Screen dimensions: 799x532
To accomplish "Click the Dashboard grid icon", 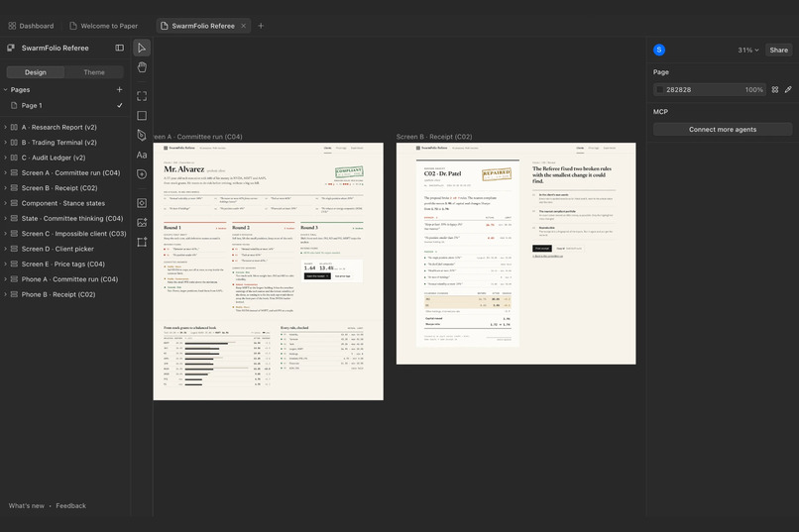I will pyautogui.click(x=12, y=26).
